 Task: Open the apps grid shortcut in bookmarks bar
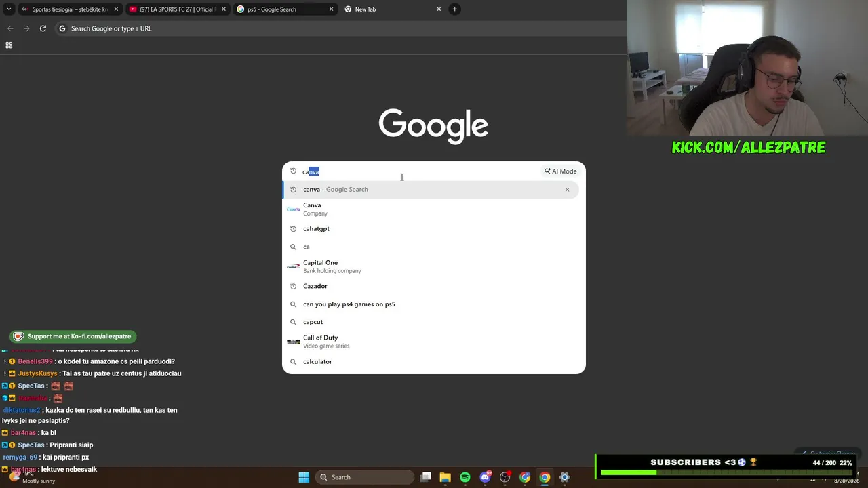coord(9,45)
